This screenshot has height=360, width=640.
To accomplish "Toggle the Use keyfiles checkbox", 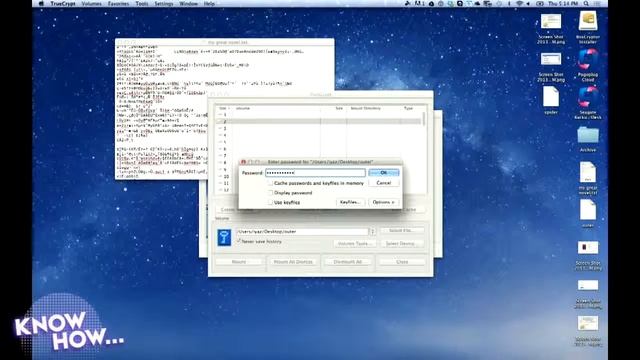I will pos(270,202).
